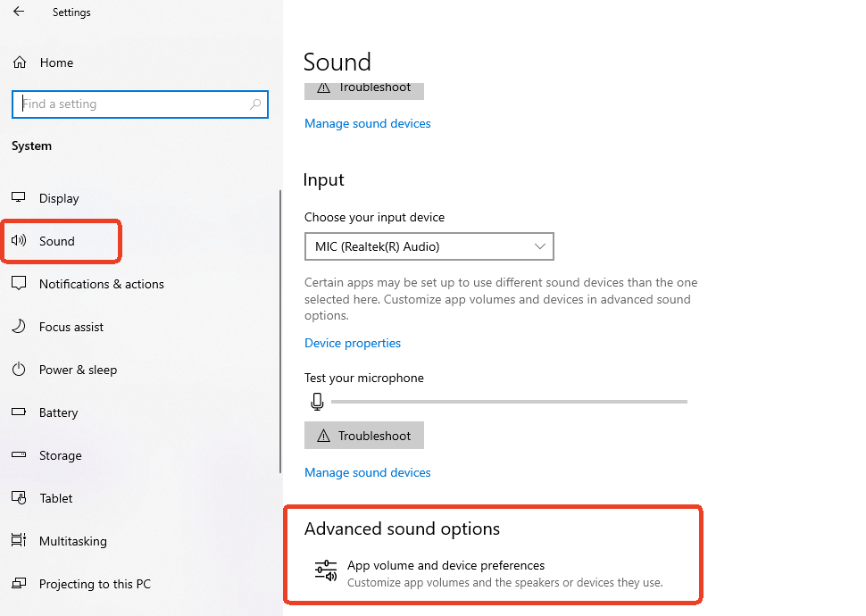Open App volume and device preferences
Screen dimensions: 866x616
(445, 565)
